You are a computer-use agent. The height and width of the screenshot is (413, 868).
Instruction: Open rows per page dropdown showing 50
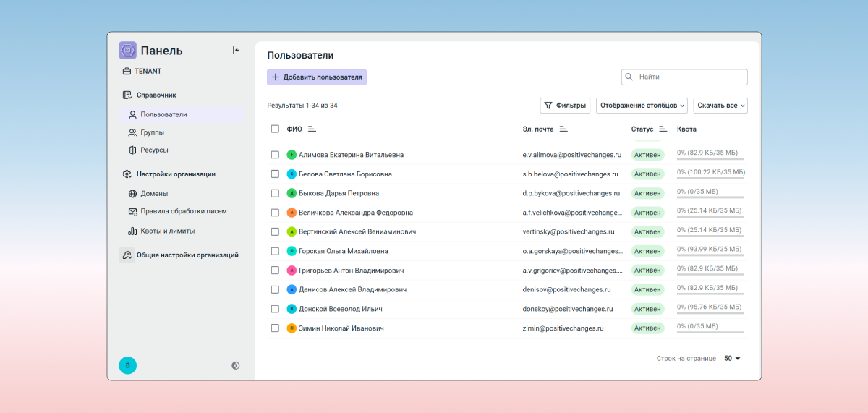point(732,359)
